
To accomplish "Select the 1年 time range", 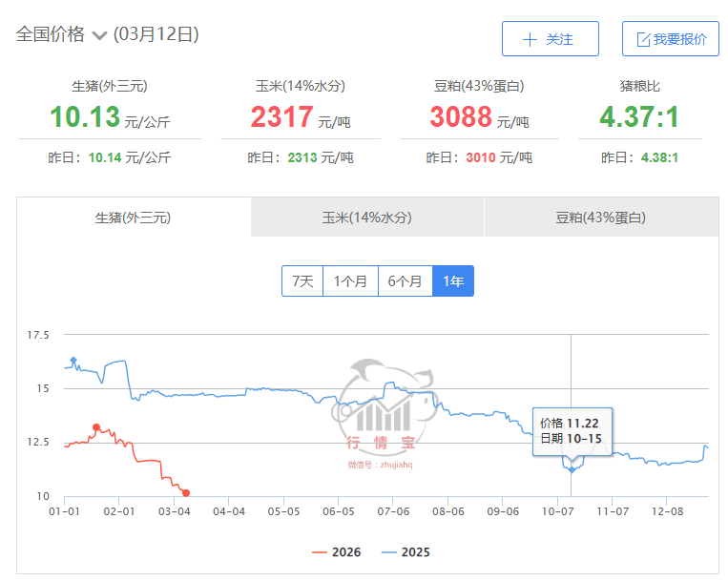I will [x=453, y=280].
